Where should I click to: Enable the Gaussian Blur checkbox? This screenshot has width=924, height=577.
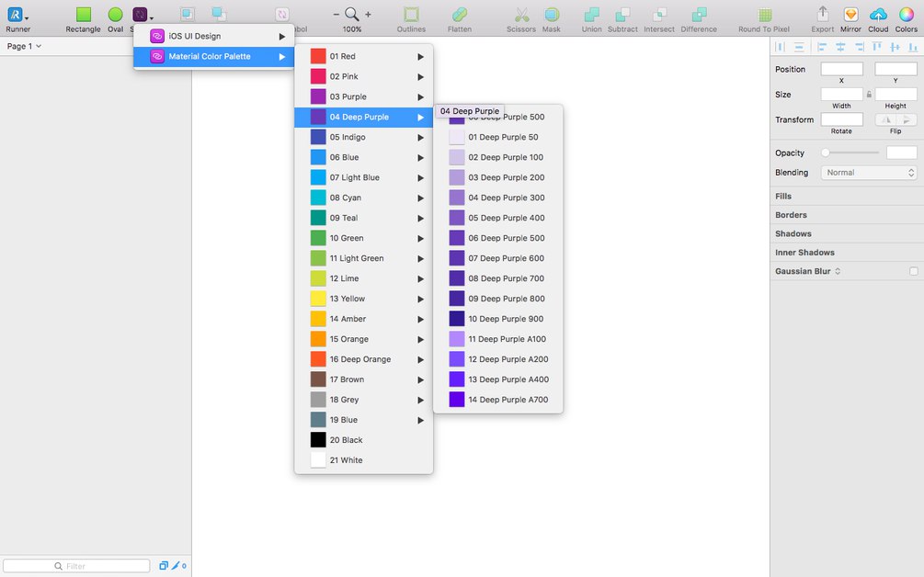(x=913, y=271)
